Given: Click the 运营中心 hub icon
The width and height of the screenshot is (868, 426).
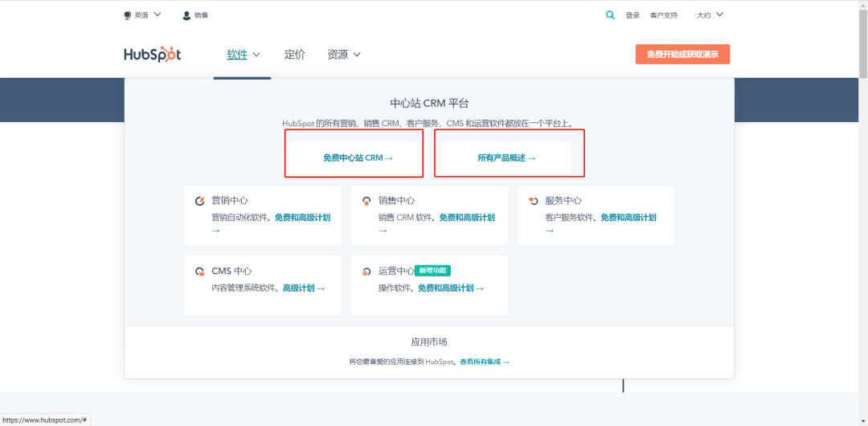Looking at the screenshot, I should 366,272.
